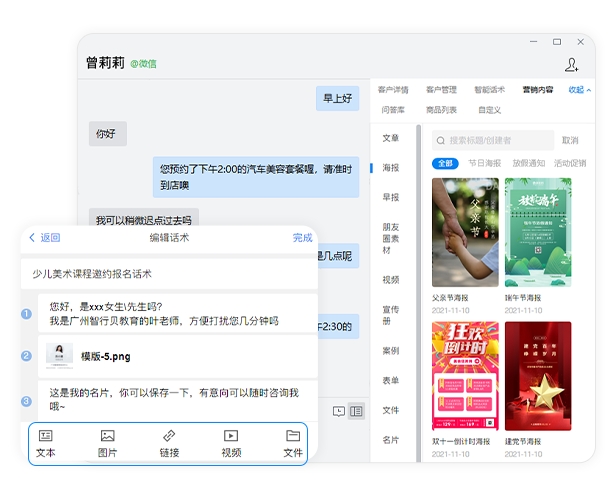The height and width of the screenshot is (503, 612).
Task: Select 名片 in the content sidebar
Action: tap(391, 440)
